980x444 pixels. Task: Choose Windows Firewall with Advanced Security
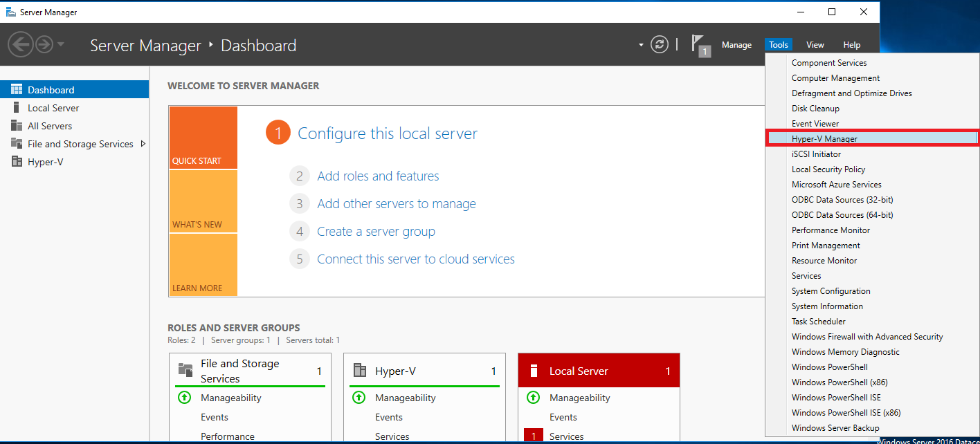tap(872, 337)
